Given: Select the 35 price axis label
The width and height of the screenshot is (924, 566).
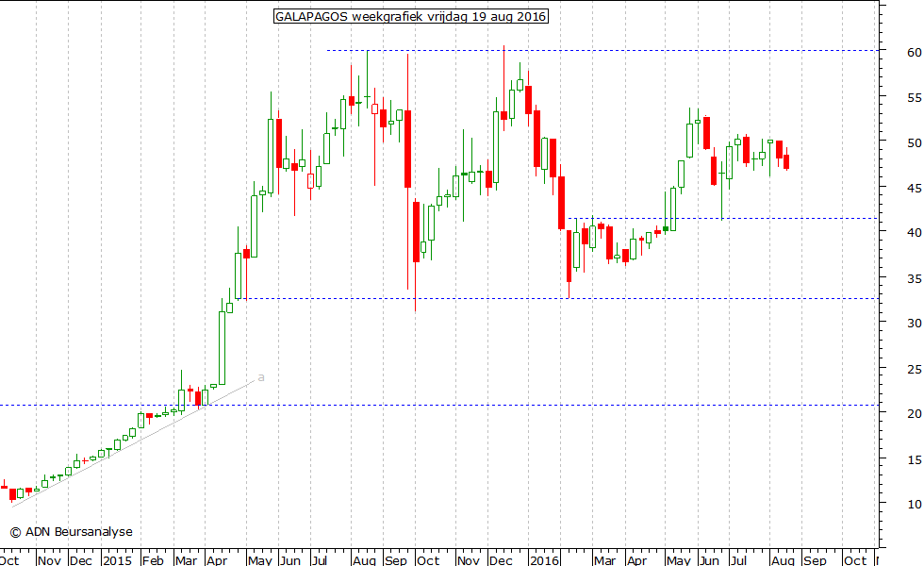Looking at the screenshot, I should (914, 278).
